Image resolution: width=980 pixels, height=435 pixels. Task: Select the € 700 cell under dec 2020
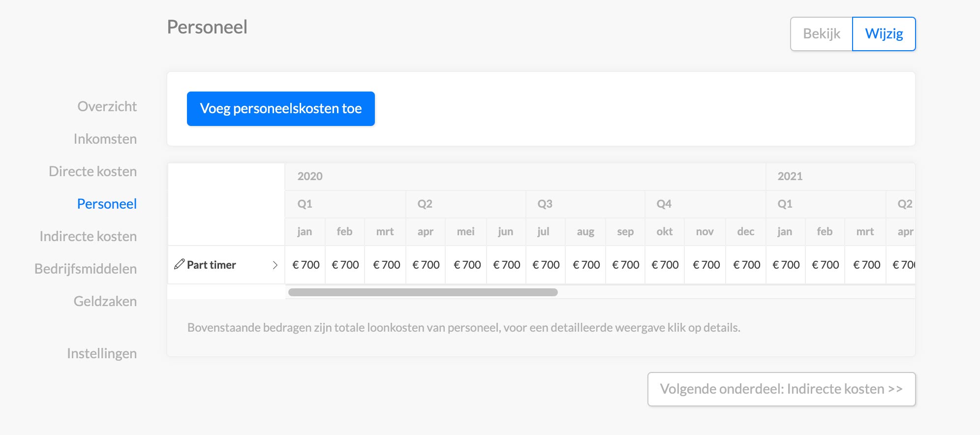click(x=746, y=265)
